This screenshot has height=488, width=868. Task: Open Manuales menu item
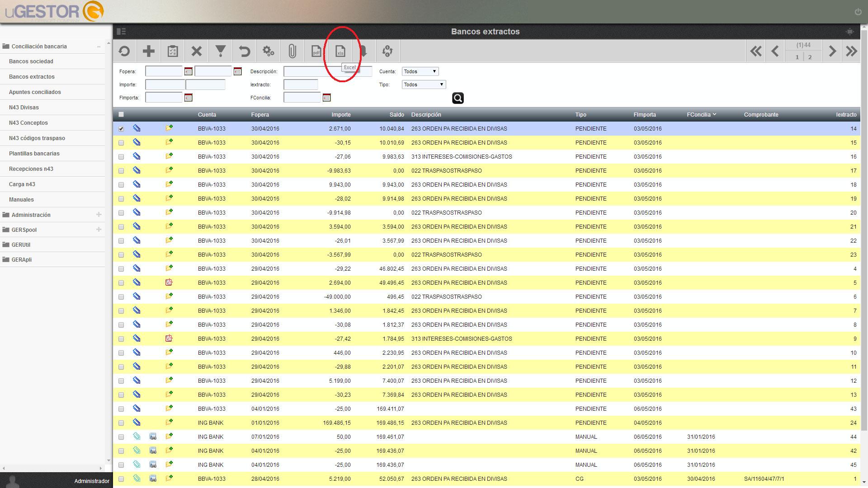pos(21,199)
